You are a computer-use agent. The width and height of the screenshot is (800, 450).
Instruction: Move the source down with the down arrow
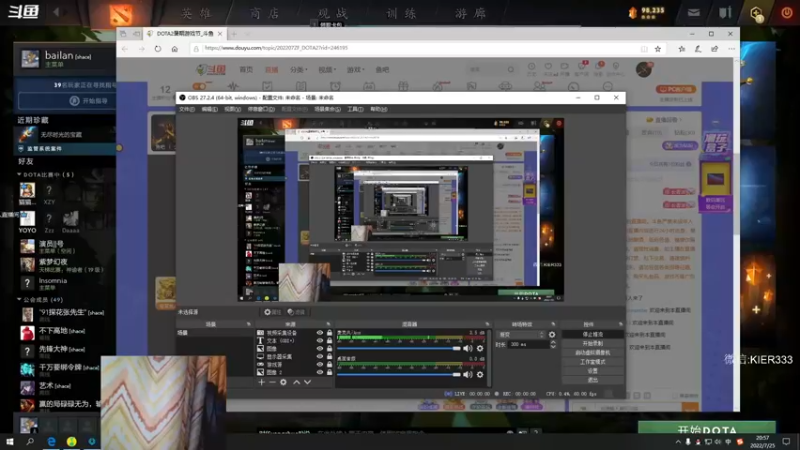[308, 382]
